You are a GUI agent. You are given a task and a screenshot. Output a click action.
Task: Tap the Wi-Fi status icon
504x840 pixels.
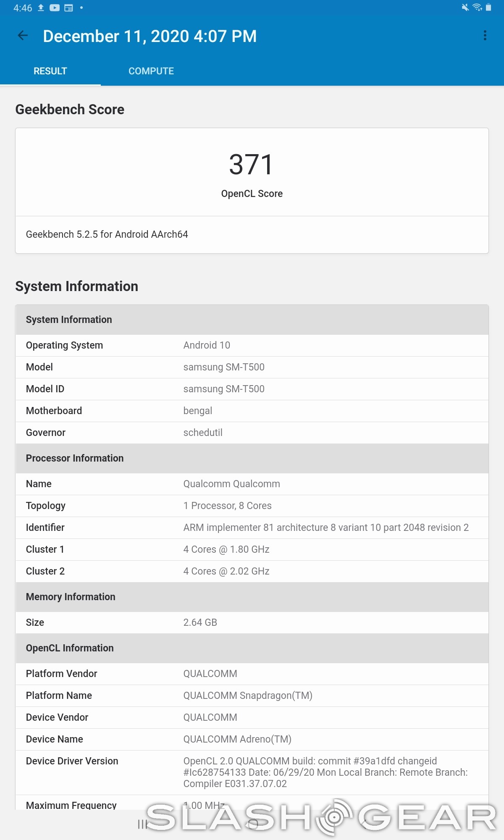tap(477, 8)
